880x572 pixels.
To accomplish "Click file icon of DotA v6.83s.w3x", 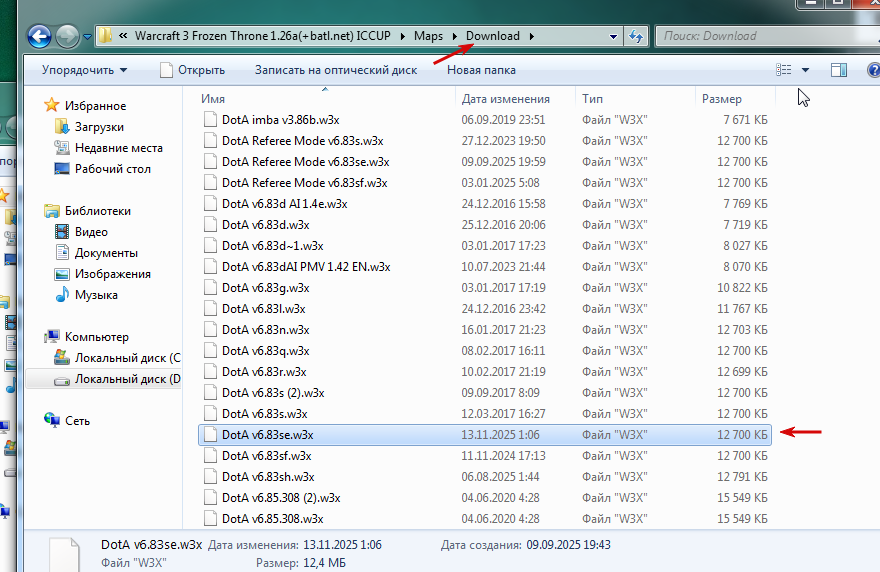I will (x=210, y=413).
